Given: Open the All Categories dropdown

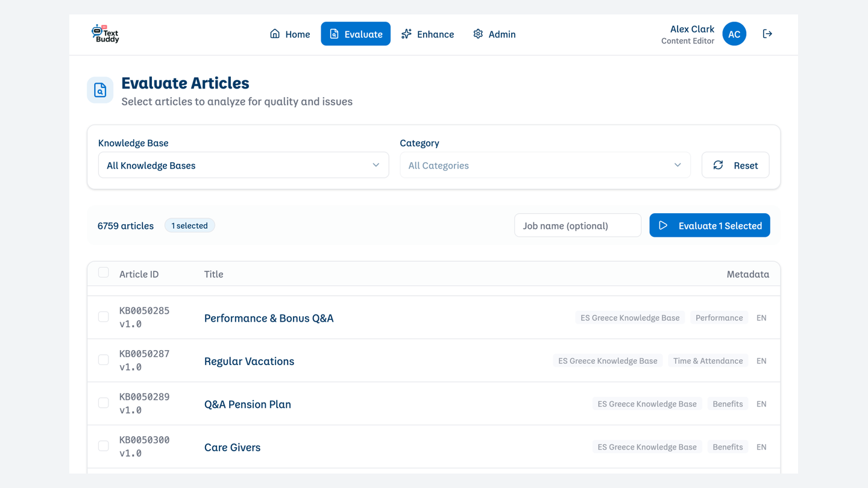Looking at the screenshot, I should pyautogui.click(x=545, y=165).
